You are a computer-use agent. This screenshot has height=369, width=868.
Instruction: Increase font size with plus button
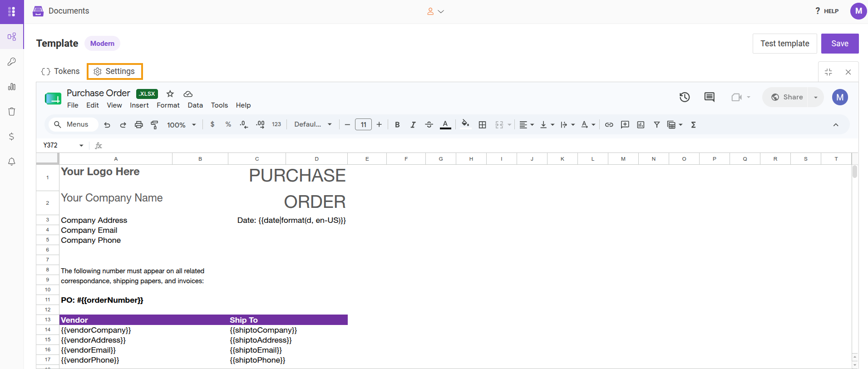(379, 125)
